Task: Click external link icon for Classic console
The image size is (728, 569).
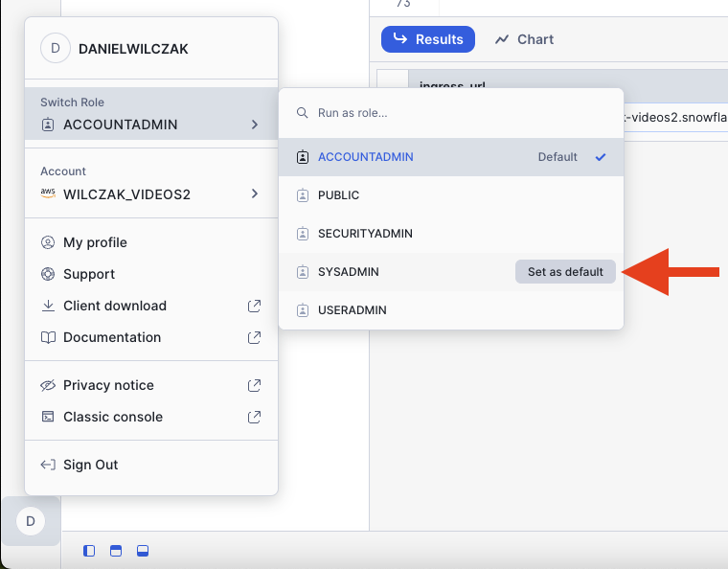Action: point(254,417)
